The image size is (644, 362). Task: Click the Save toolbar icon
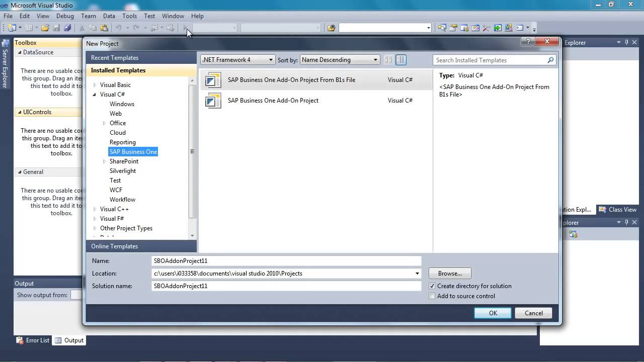(56, 28)
